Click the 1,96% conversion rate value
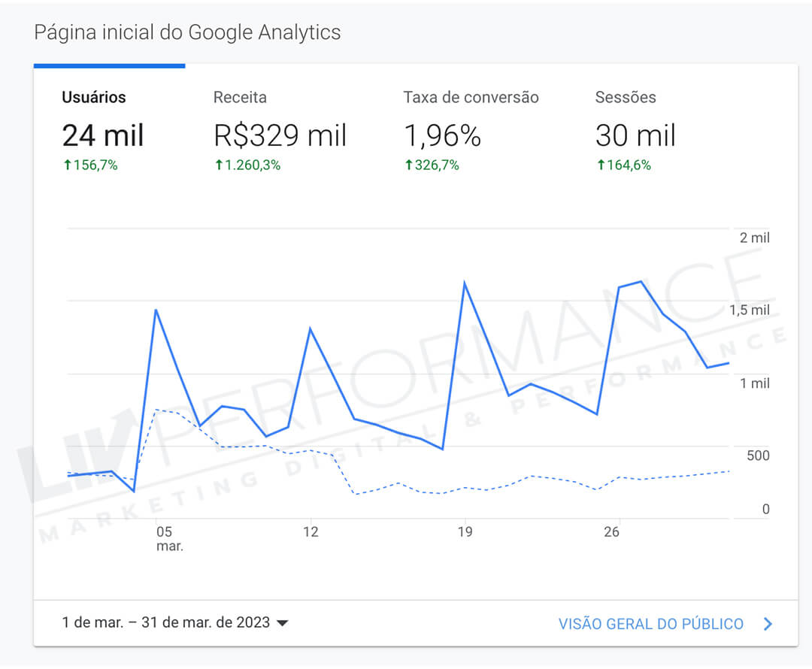Image resolution: width=812 pixels, height=669 pixels. tap(442, 135)
